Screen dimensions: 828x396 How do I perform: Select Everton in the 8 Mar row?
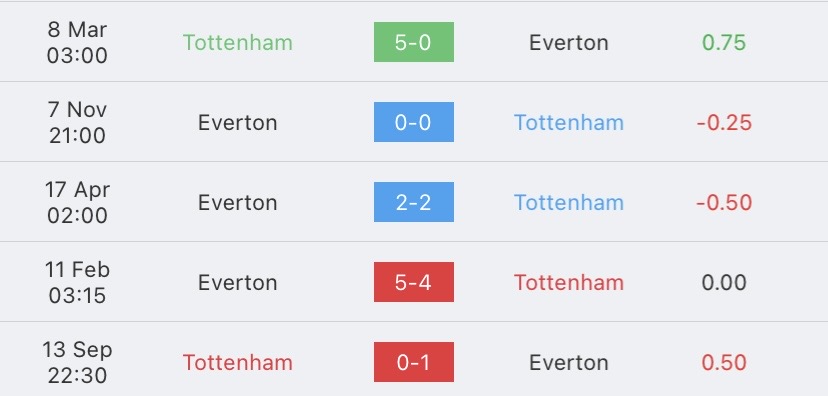(x=569, y=43)
